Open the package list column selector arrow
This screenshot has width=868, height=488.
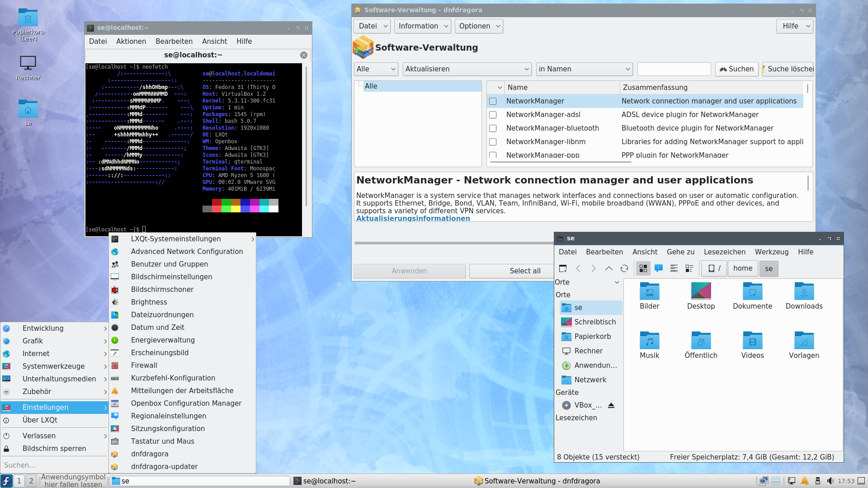tap(500, 88)
